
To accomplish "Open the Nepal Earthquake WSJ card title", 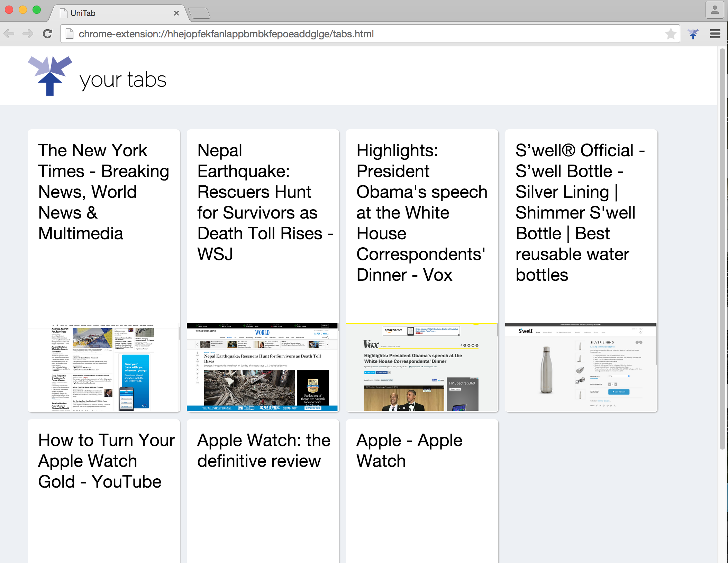I will 263,202.
